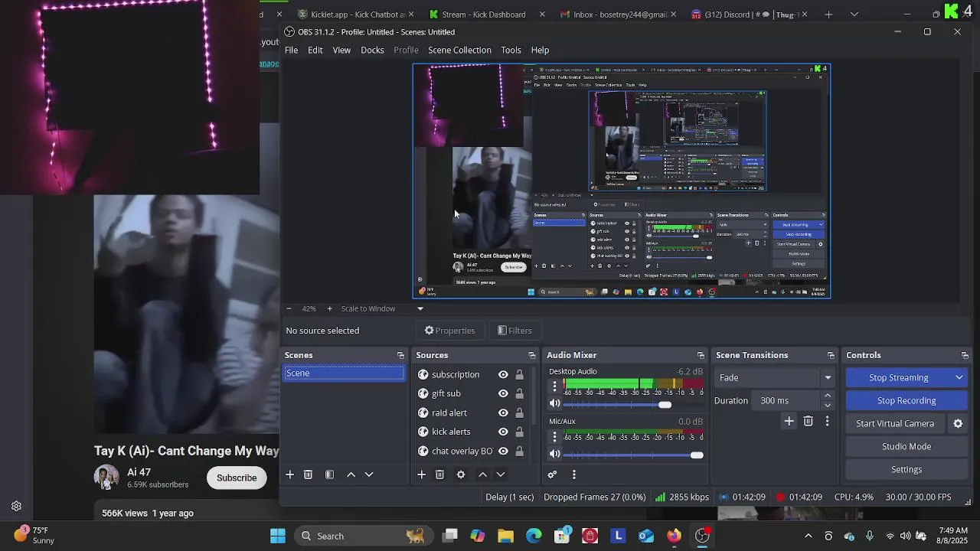Open OBS View menu
The width and height of the screenshot is (980, 551).
[341, 50]
